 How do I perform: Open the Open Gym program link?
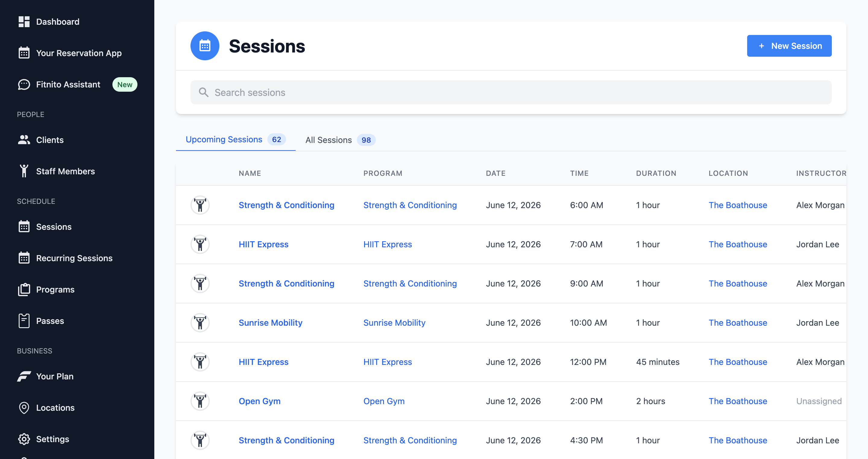[384, 401]
